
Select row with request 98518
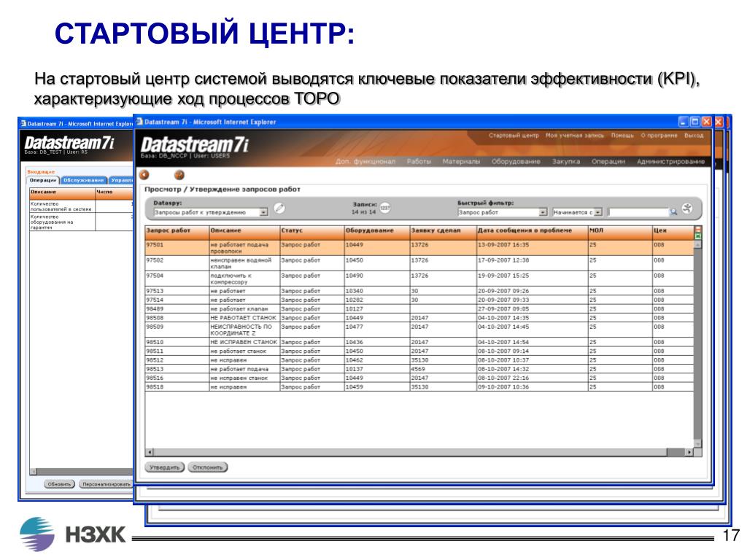pyautogui.click(x=419, y=387)
